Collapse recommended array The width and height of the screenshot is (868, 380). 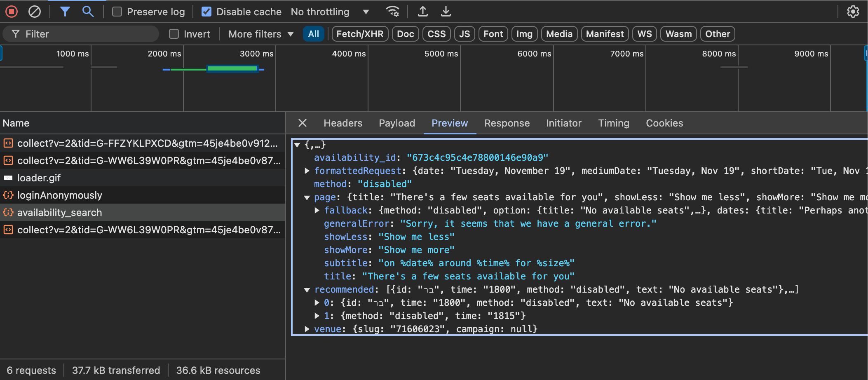tap(307, 290)
